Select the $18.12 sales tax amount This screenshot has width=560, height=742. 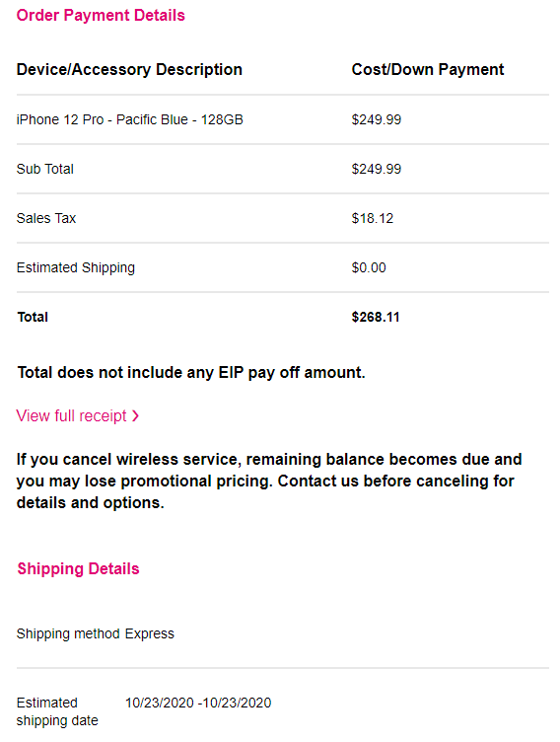pos(373,218)
